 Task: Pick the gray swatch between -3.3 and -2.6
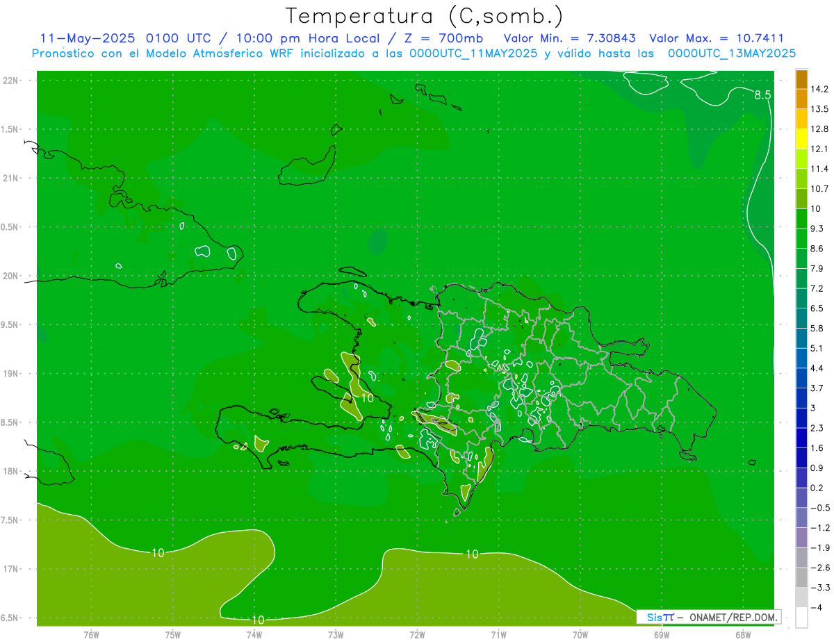pyautogui.click(x=801, y=577)
